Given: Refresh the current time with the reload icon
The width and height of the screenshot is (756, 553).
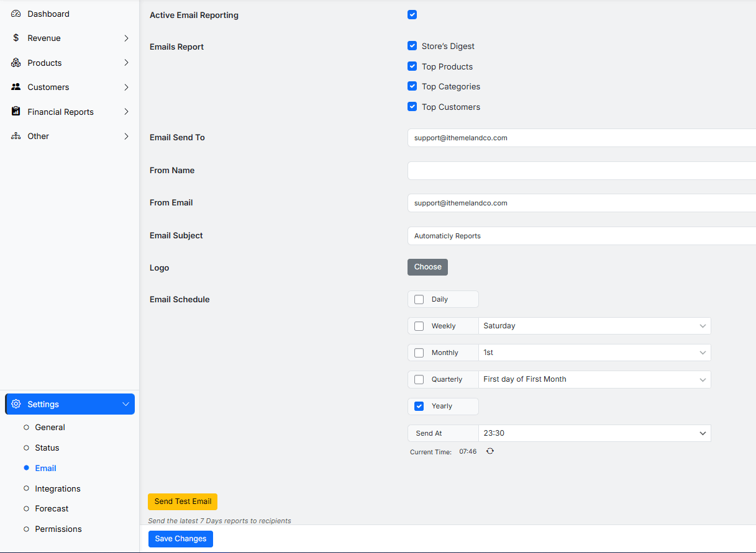Looking at the screenshot, I should pos(490,451).
